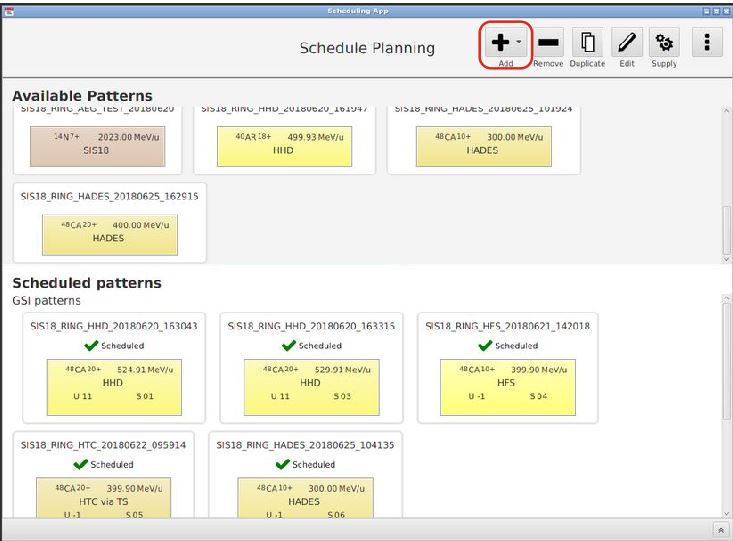Open the Add button dropdown arrow

tap(518, 43)
